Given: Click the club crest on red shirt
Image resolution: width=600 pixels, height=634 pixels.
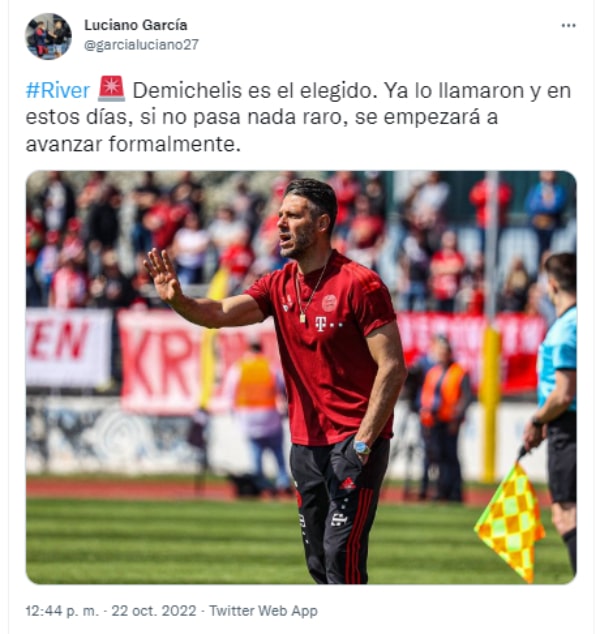Looking at the screenshot, I should [x=329, y=303].
